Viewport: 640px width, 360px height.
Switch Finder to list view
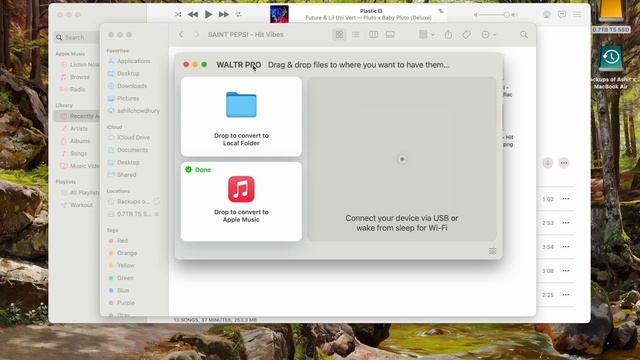[356, 35]
